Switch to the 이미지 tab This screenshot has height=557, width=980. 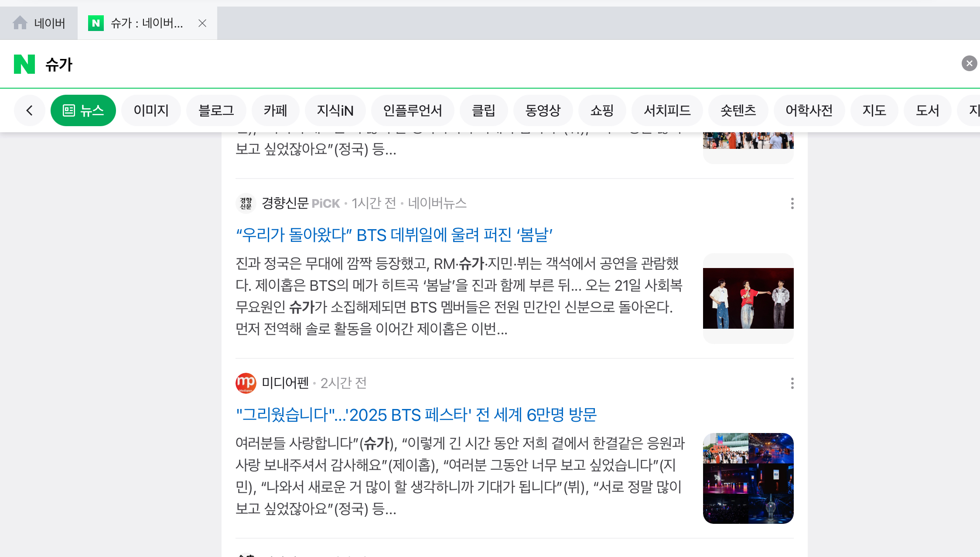coord(151,110)
